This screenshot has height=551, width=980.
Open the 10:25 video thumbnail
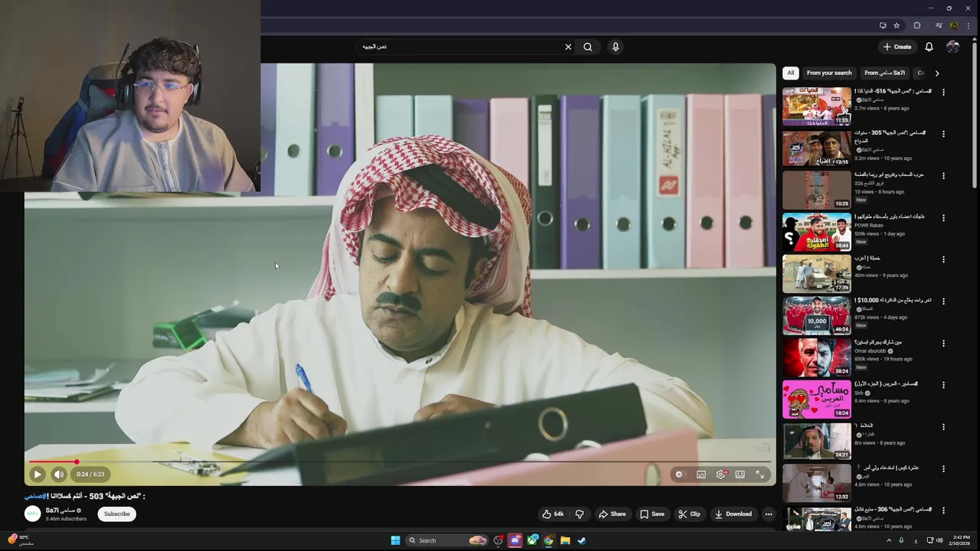click(x=816, y=190)
